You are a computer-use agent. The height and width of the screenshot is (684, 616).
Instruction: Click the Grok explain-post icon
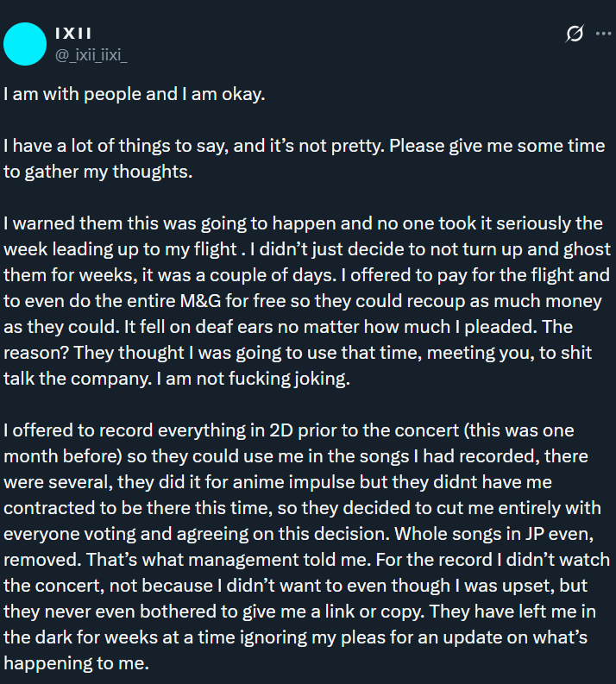pos(574,34)
